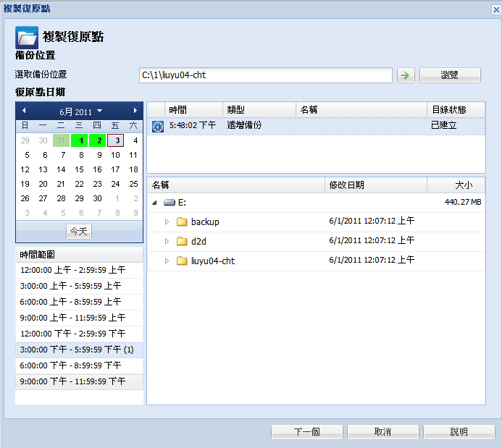Select time range 3:00:00 上午 - 5:59:59 上午
The height and width of the screenshot is (448, 502).
click(79, 286)
